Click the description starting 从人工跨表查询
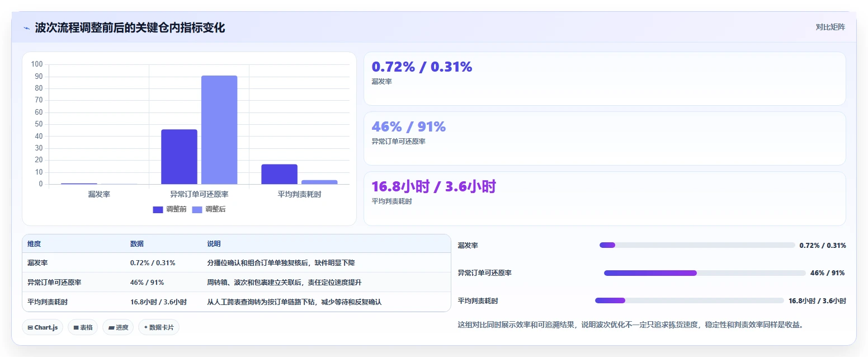Screen dimensions: 868x357 click(294, 302)
